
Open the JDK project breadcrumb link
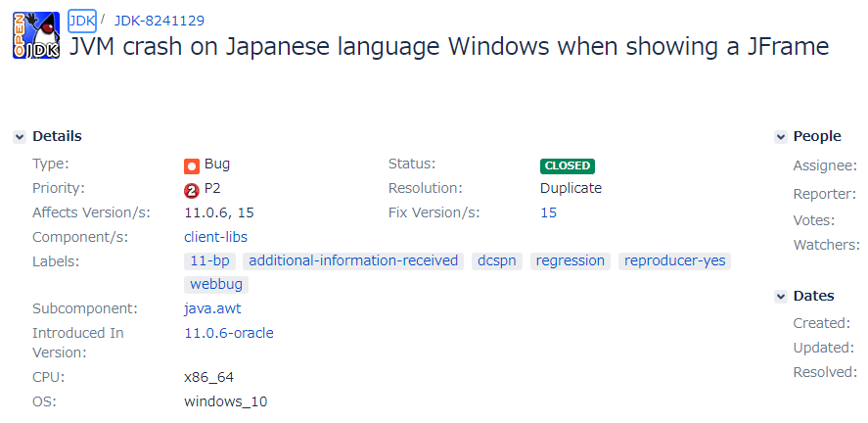click(82, 21)
